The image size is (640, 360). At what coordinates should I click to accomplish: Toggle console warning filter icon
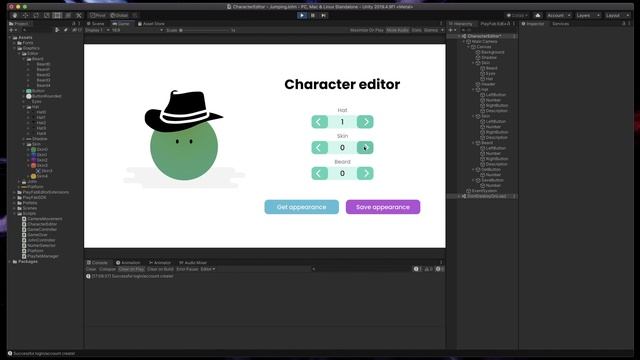428,269
